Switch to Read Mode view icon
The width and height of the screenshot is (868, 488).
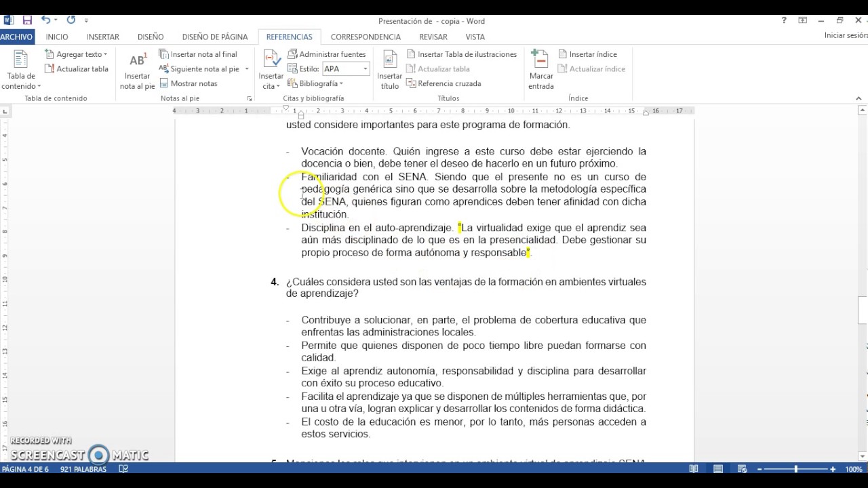click(694, 469)
